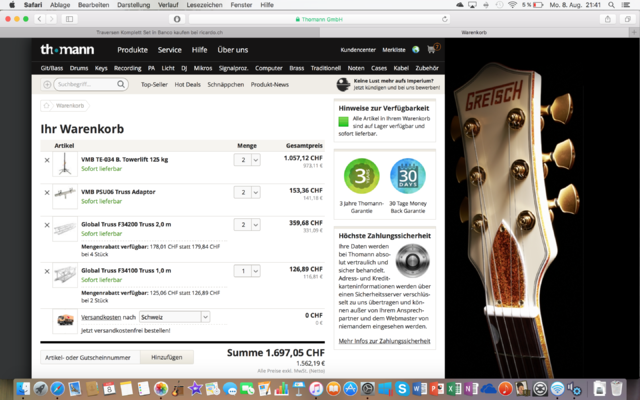Remove Global Truss F34200 with X
The image size is (640, 400).
pos(47,225)
